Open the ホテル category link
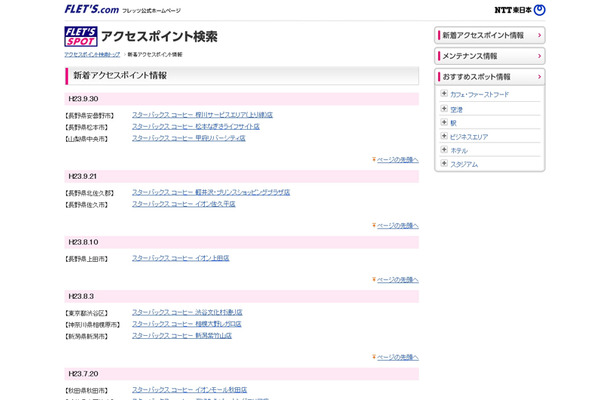Image resolution: width=610 pixels, height=400 pixels. coord(459,151)
